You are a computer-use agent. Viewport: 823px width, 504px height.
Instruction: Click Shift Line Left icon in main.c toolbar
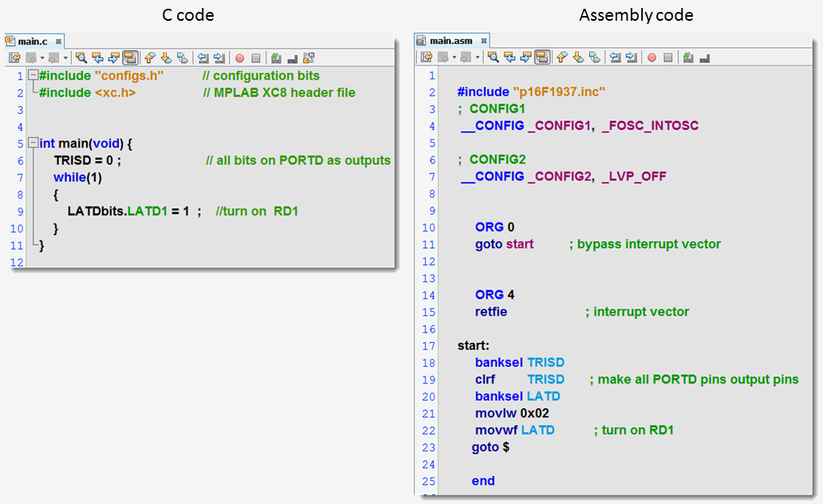(203, 57)
